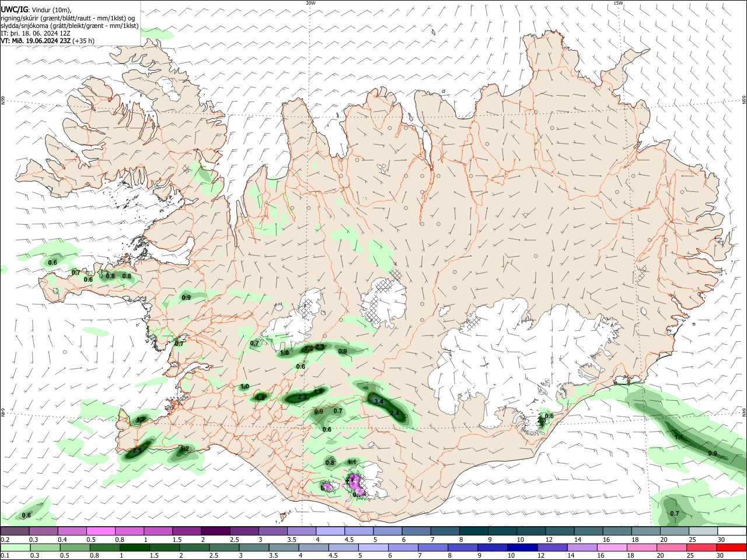Click the '0.2' label in the upper legend row
This screenshot has width=747, height=560.
(x=5, y=540)
